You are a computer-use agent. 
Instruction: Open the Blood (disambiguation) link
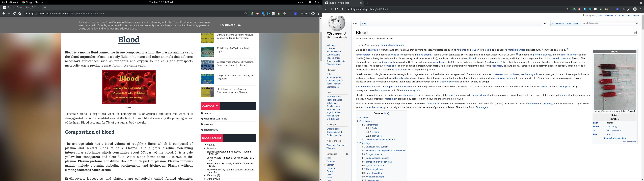coord(393,45)
